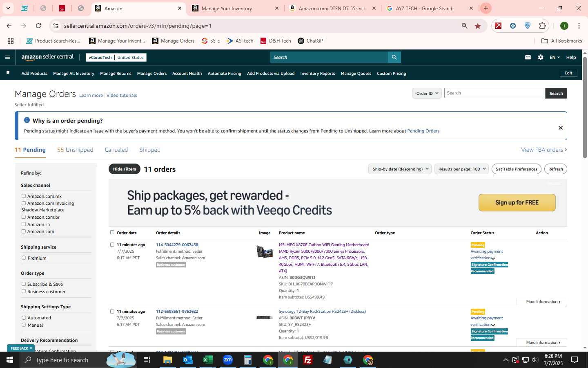Open Windows Start menu
The height and width of the screenshot is (368, 588).
point(10,360)
